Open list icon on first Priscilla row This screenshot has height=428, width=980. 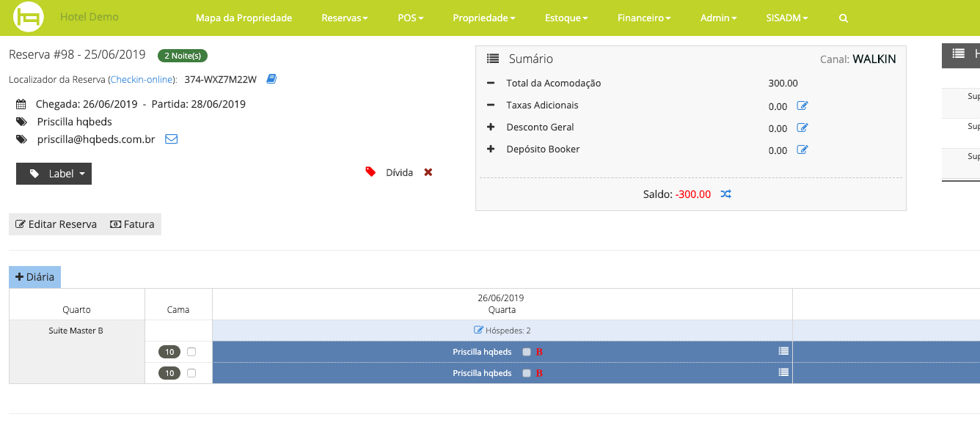783,351
